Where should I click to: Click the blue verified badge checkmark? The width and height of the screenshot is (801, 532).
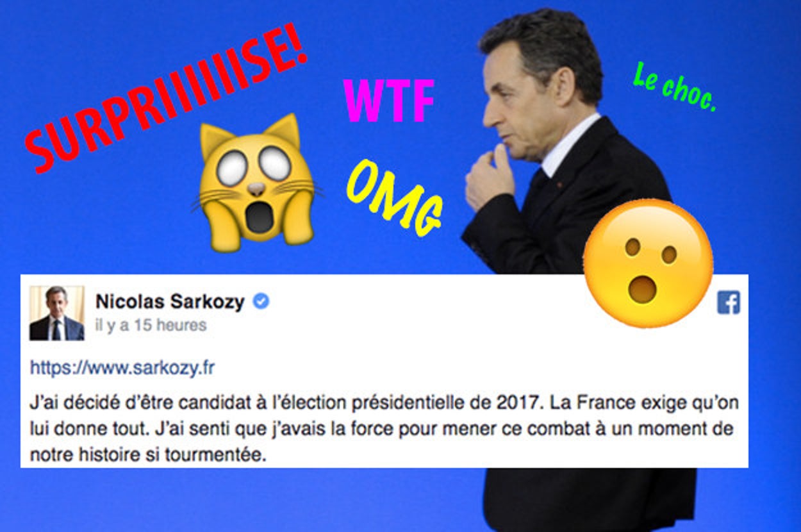[x=261, y=301]
